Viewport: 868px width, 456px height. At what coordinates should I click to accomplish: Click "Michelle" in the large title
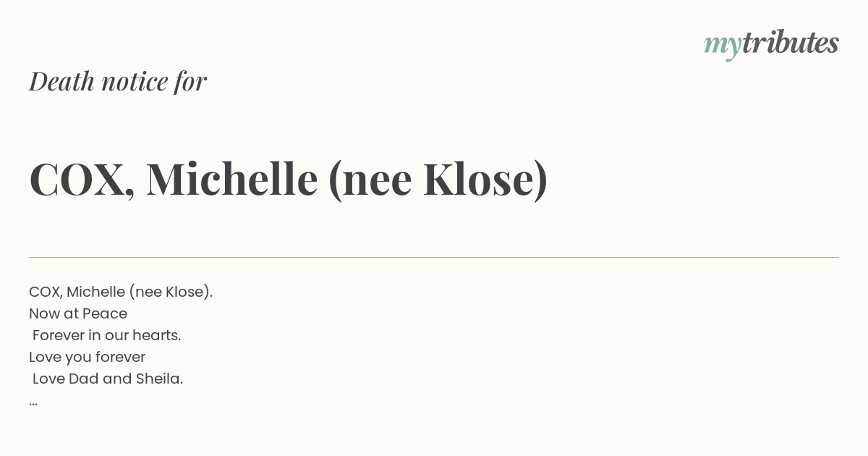[x=232, y=179]
